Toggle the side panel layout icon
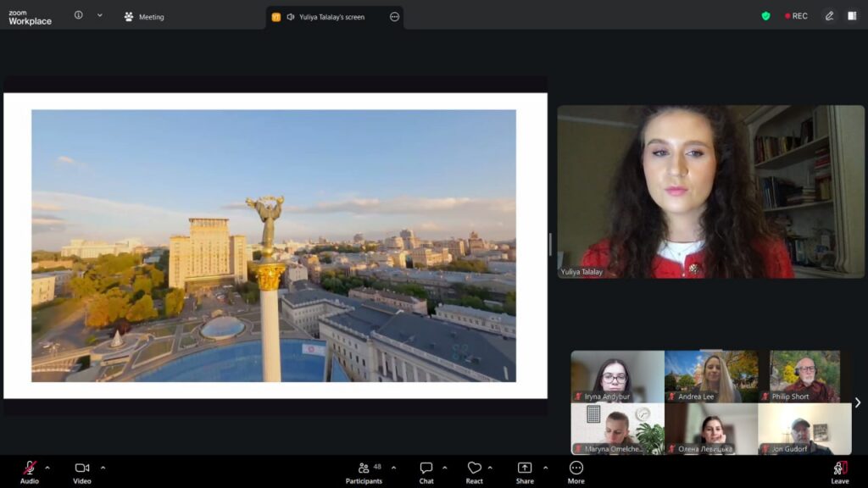Image resolution: width=868 pixels, height=488 pixels. [852, 16]
